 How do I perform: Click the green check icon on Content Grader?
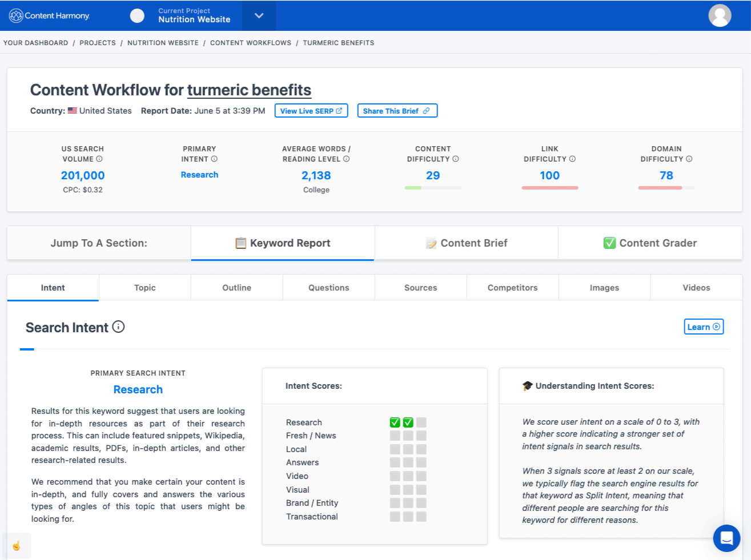click(x=609, y=242)
